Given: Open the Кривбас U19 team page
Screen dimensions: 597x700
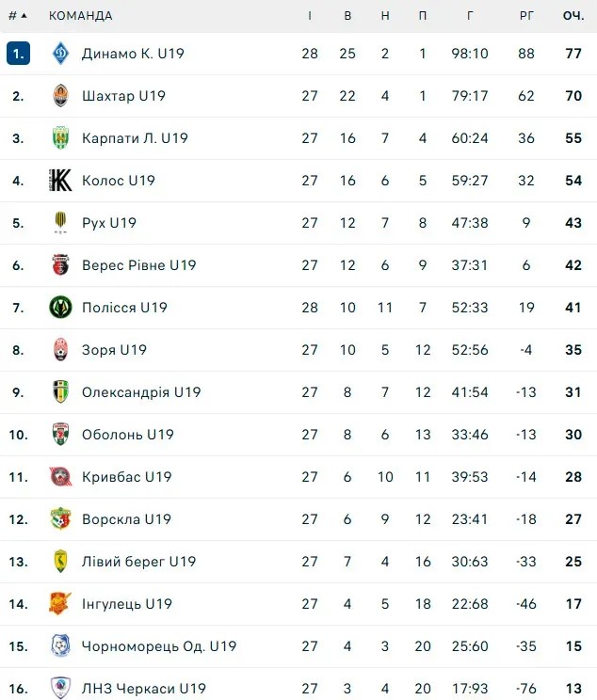Looking at the screenshot, I should point(127,477).
